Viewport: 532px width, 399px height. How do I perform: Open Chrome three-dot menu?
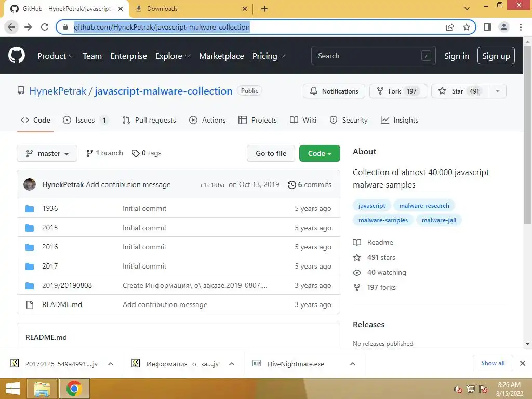click(521, 27)
